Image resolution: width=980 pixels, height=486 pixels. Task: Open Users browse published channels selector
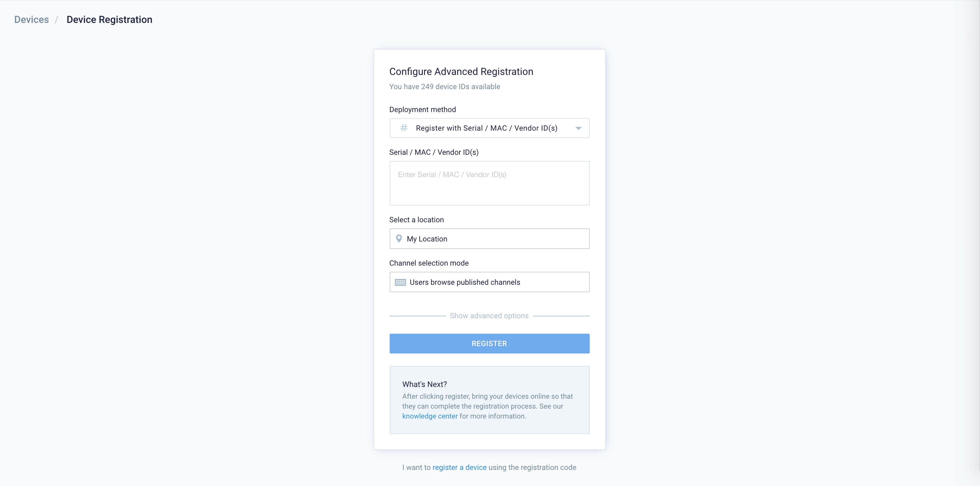(x=489, y=282)
